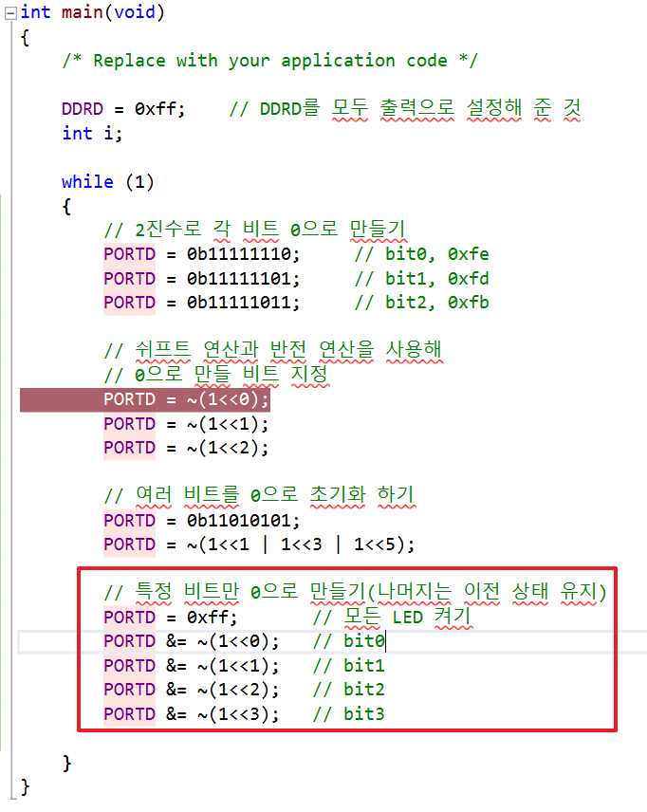
Task: Click the '// 2진수로 각 비트 0으로 만들기' comment
Action: pyautogui.click(x=255, y=230)
